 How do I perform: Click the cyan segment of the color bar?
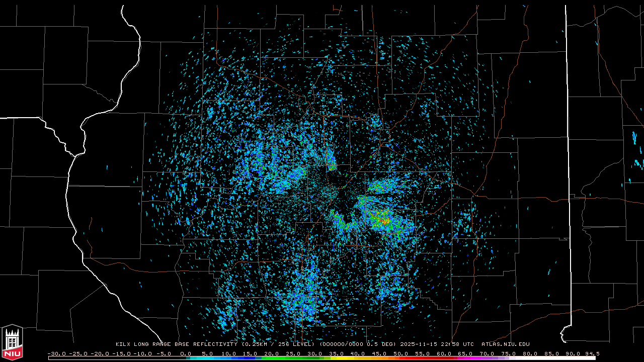click(206, 358)
